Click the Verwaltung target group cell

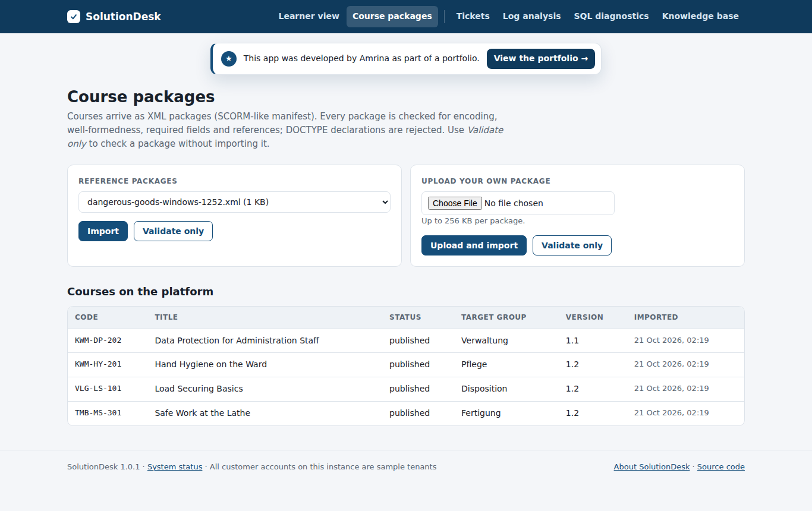click(x=484, y=340)
